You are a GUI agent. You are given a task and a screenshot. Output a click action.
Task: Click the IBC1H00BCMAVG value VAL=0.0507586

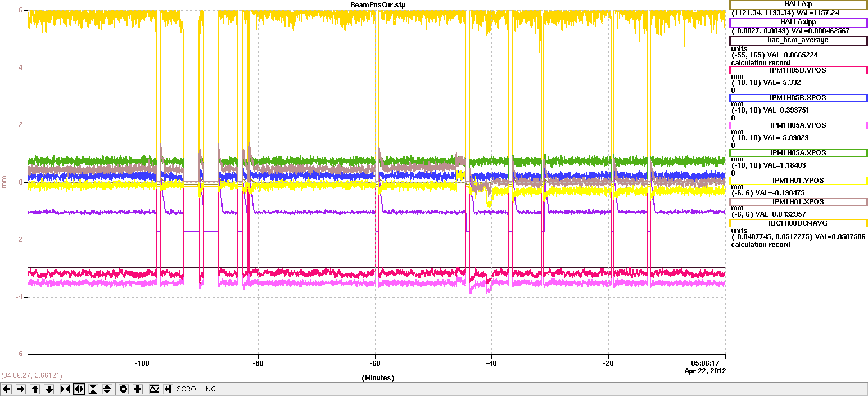pos(840,237)
